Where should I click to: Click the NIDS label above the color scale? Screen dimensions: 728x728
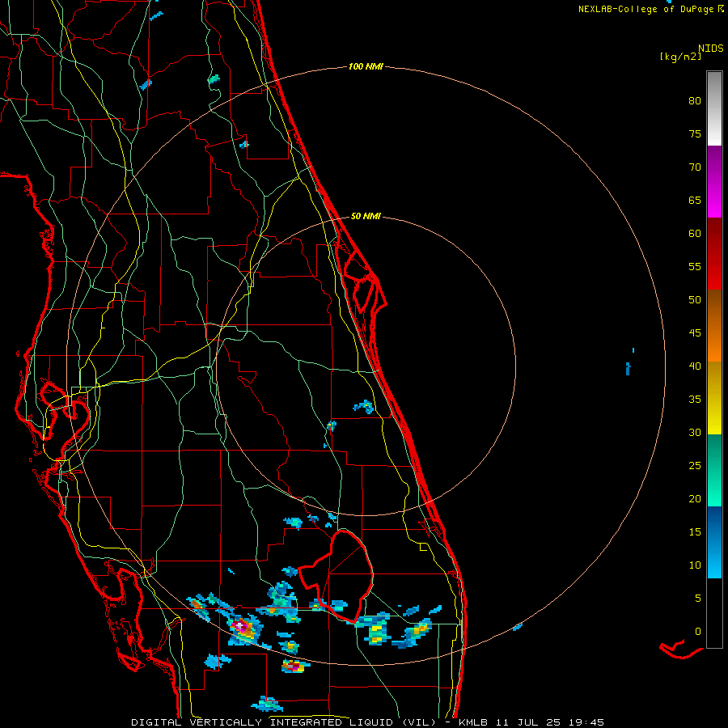[x=710, y=49]
